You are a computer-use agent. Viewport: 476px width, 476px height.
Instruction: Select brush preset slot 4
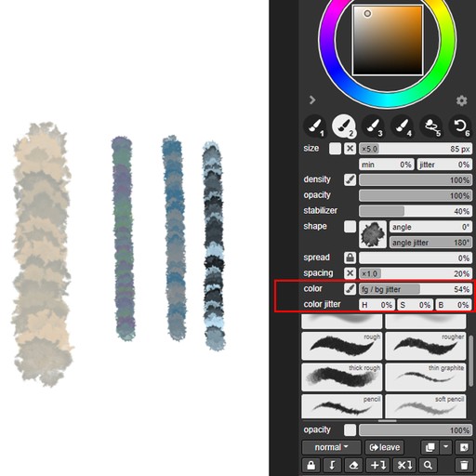click(x=402, y=126)
